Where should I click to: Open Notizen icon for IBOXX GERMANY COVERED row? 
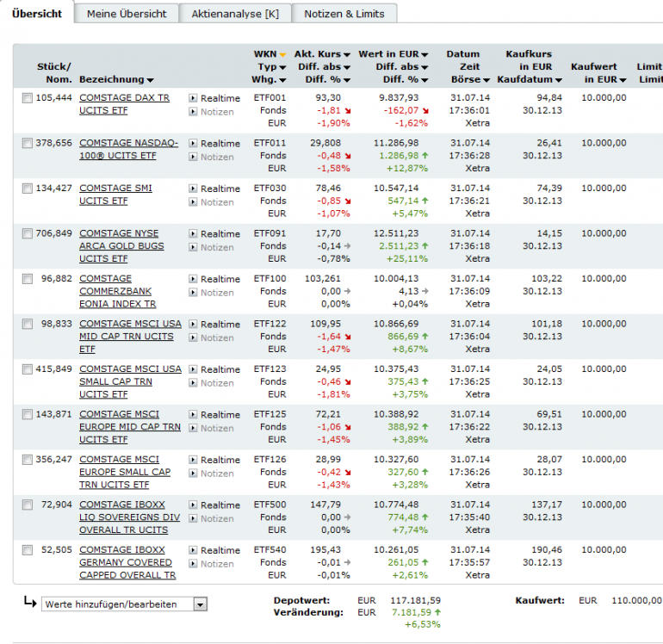(193, 564)
